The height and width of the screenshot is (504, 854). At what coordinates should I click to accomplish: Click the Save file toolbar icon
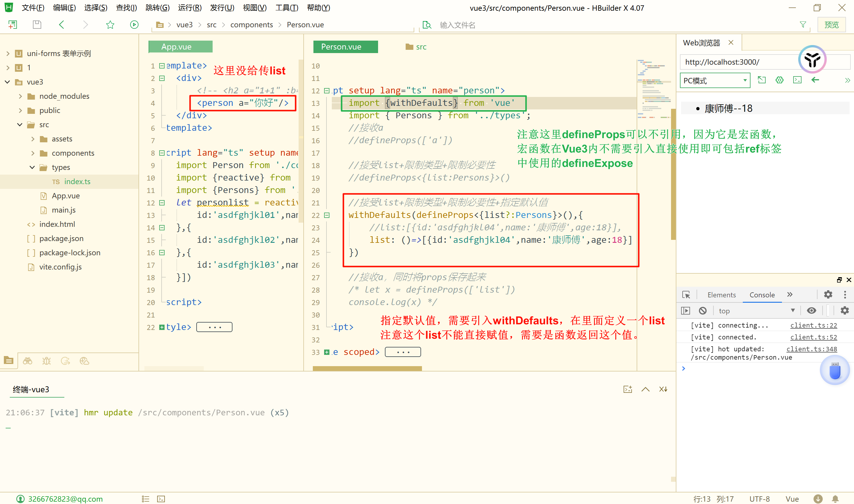37,24
